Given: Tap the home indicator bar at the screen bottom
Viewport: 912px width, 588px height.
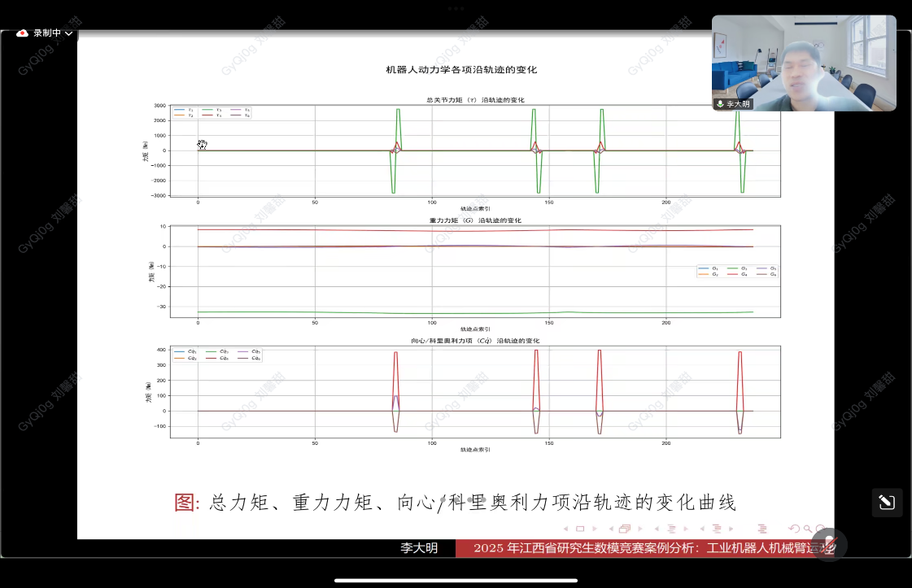Looking at the screenshot, I should (x=456, y=580).
